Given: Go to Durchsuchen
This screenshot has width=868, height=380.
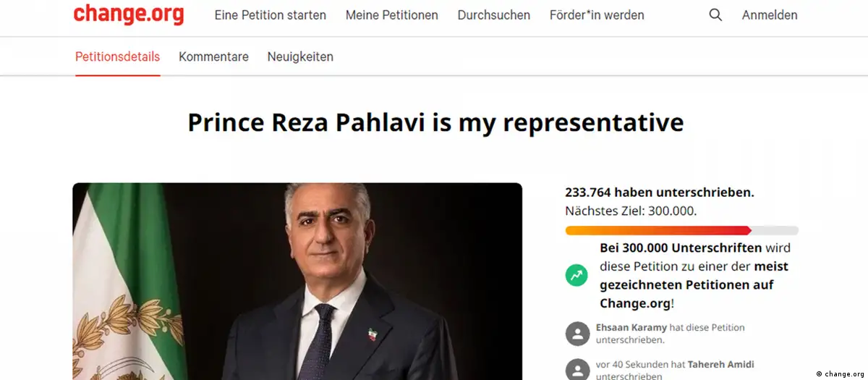Looking at the screenshot, I should point(493,15).
